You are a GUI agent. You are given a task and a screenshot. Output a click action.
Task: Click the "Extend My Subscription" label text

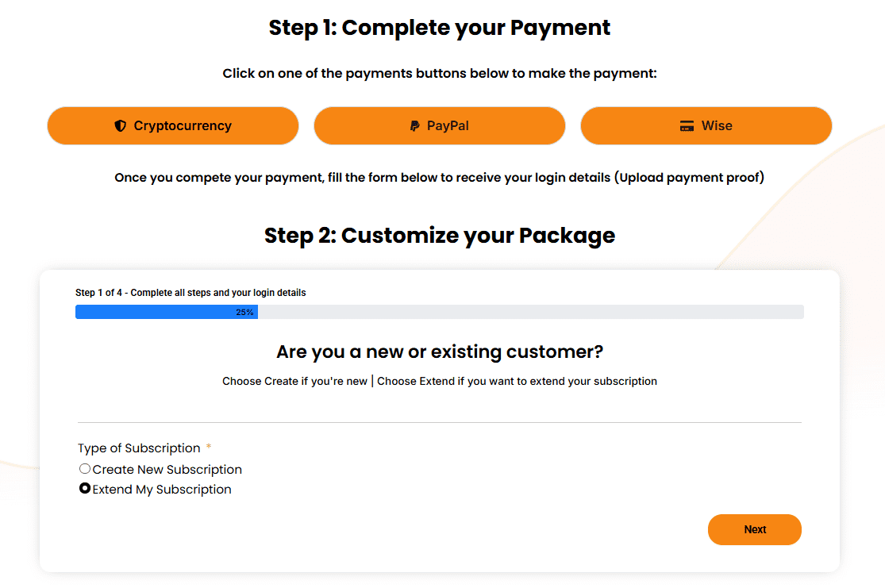coord(162,490)
